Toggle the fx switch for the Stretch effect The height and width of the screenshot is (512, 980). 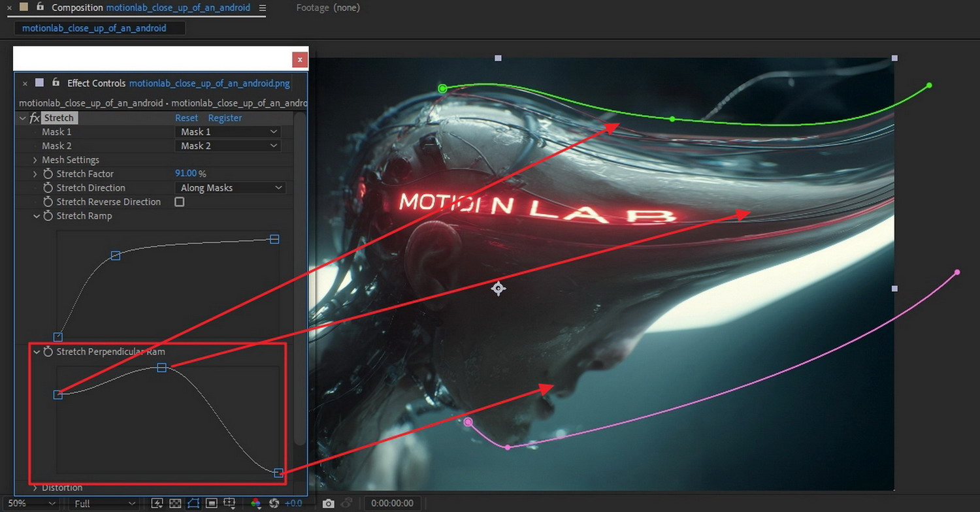35,118
